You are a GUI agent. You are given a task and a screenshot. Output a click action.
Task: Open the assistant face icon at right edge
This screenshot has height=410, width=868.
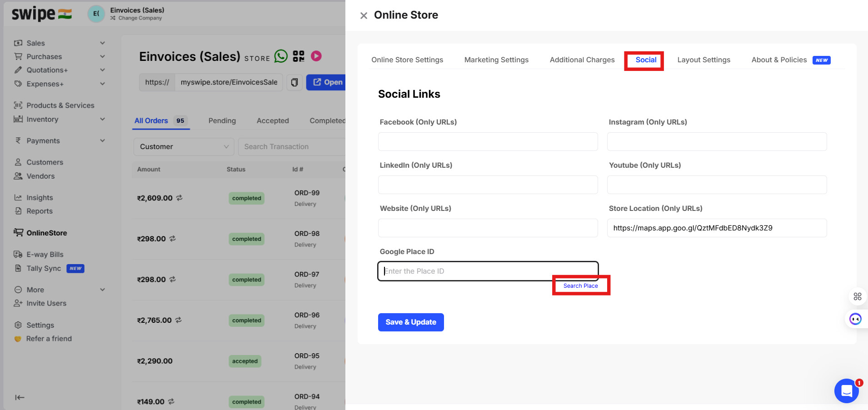[856, 319]
